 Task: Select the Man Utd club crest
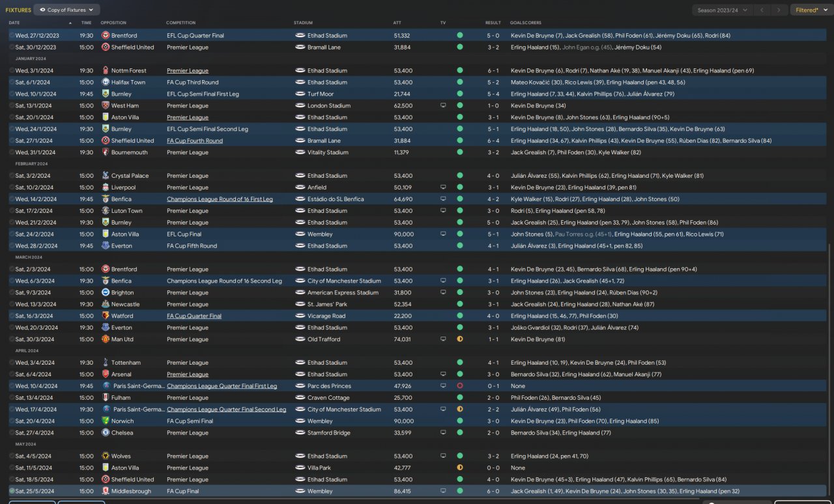click(106, 339)
